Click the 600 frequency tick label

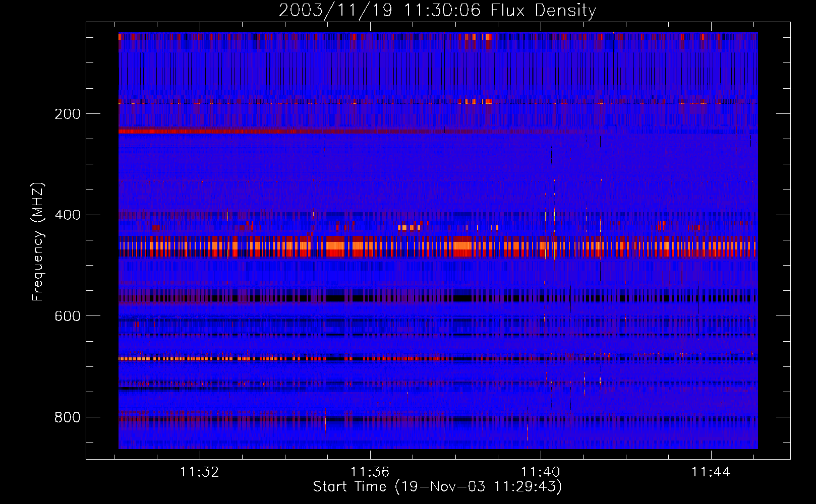tap(68, 316)
